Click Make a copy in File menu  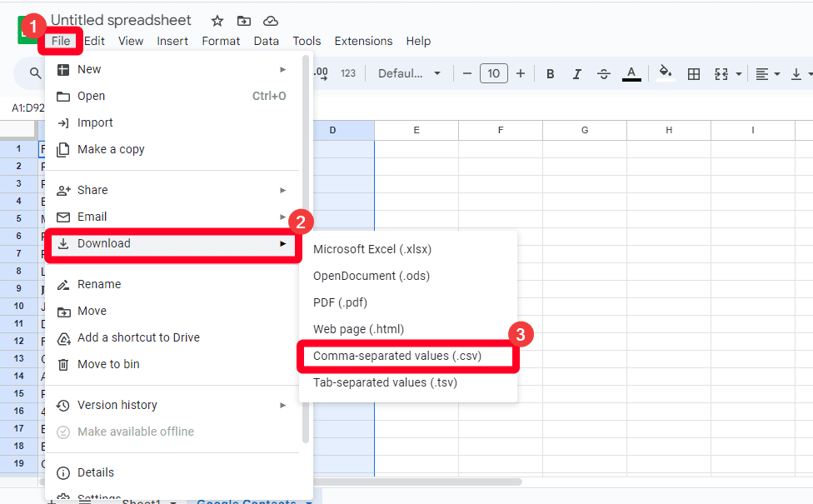click(x=111, y=149)
